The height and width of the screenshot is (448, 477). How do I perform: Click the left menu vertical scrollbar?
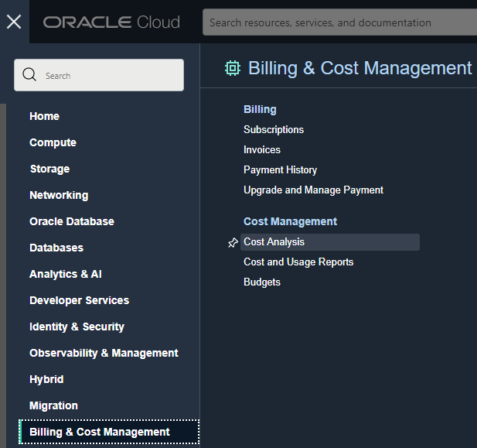[x=3, y=275]
